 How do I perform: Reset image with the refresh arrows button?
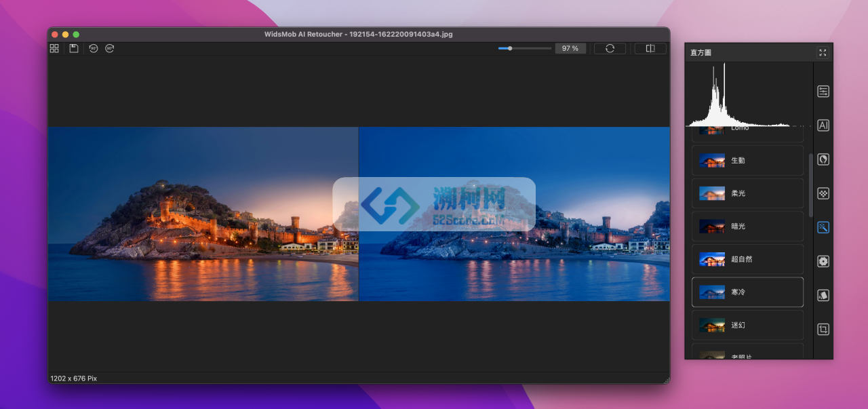[x=610, y=48]
